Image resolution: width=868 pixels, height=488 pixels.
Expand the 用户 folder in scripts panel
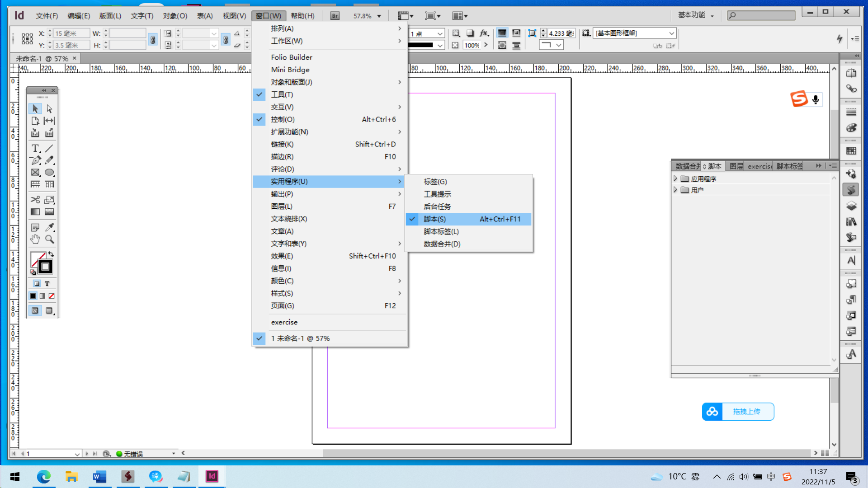(675, 190)
